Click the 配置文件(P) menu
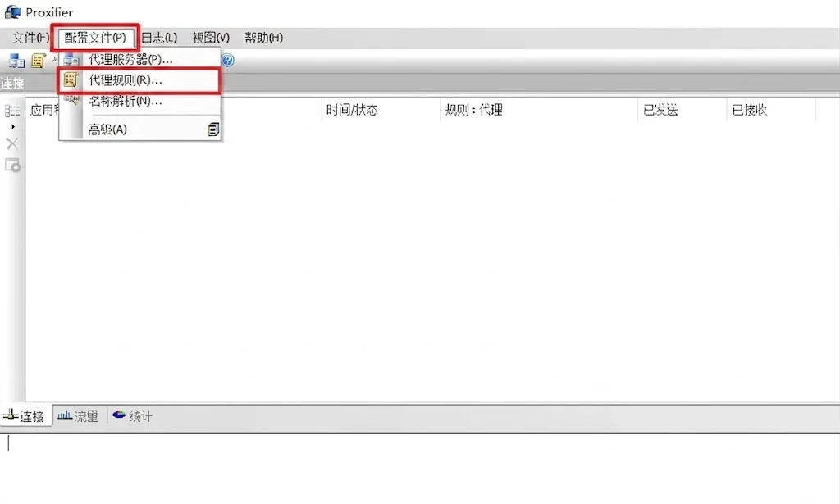The image size is (840, 504). tap(95, 38)
